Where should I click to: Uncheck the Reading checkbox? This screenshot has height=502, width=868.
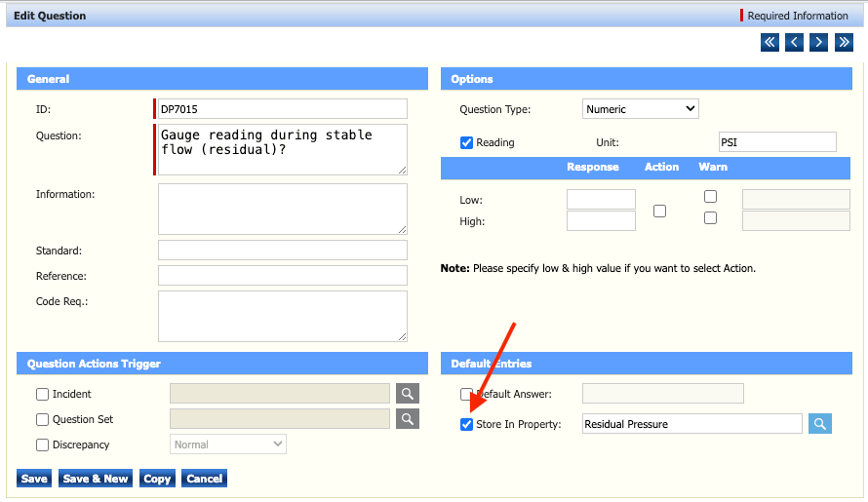click(467, 143)
